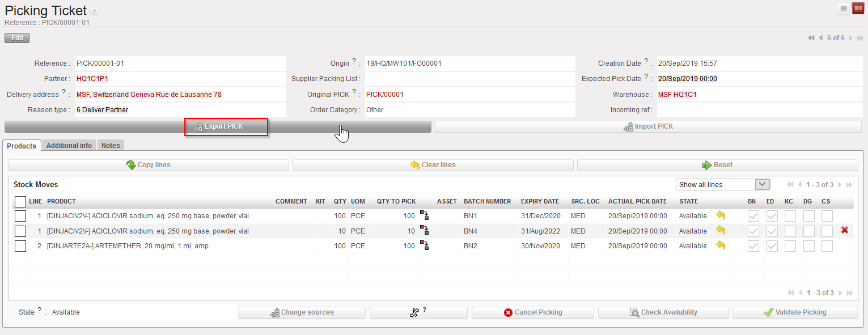Click the Cancel Picking button

[x=532, y=312]
